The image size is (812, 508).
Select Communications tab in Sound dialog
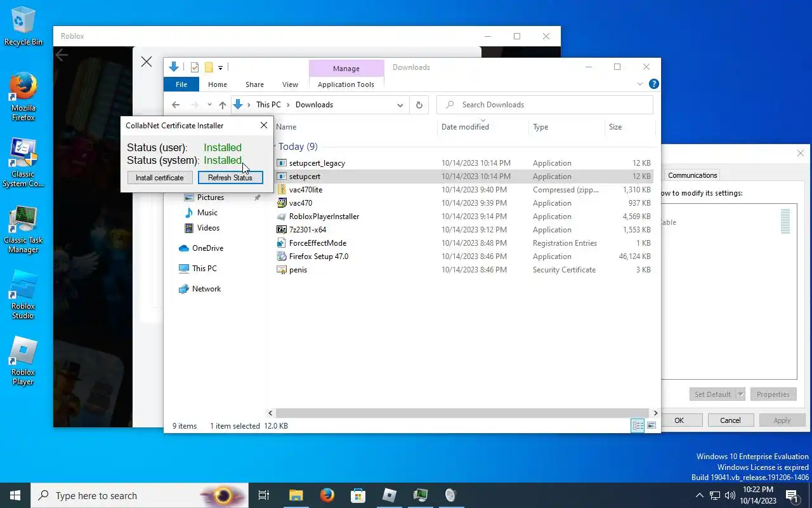pyautogui.click(x=692, y=175)
